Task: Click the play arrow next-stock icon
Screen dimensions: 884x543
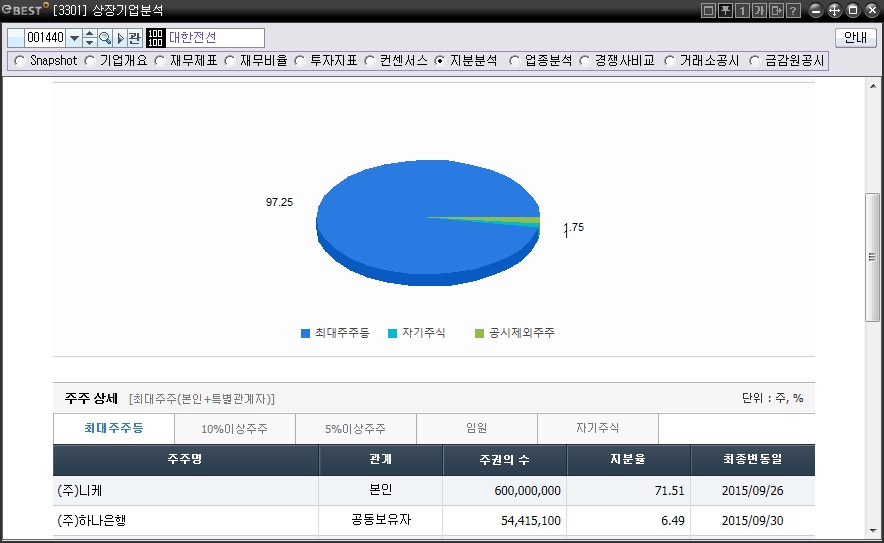Action: 120,38
